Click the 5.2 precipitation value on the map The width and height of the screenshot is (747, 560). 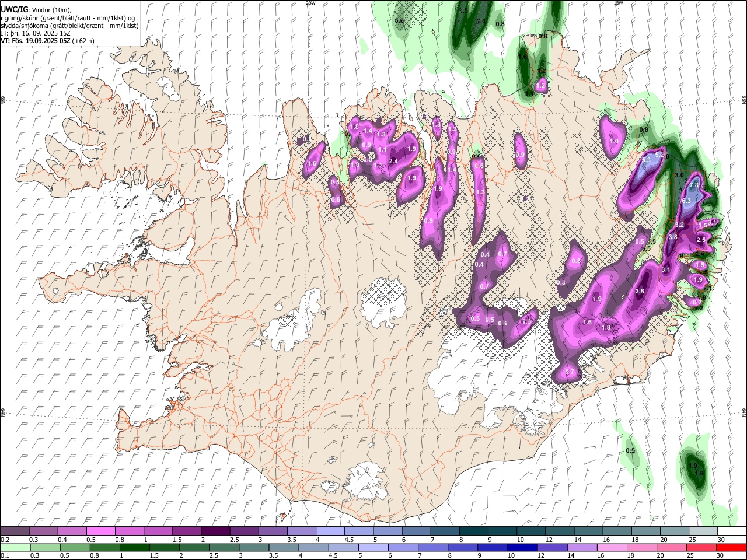coord(660,155)
